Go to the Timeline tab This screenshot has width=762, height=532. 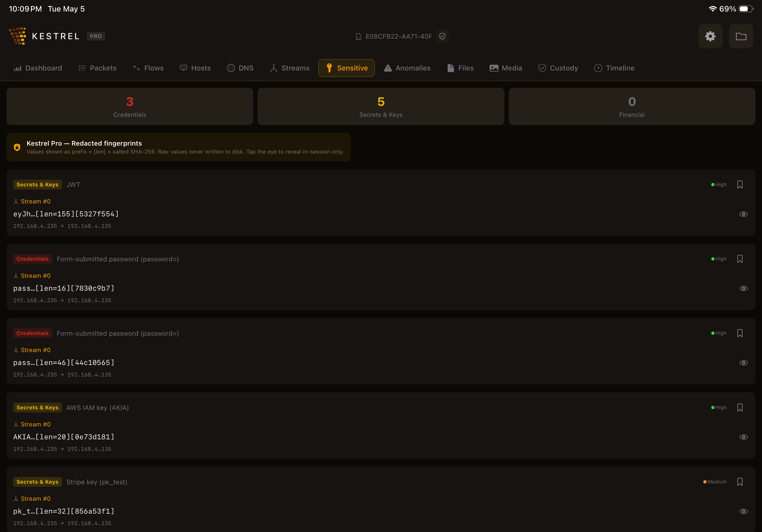[x=614, y=68]
